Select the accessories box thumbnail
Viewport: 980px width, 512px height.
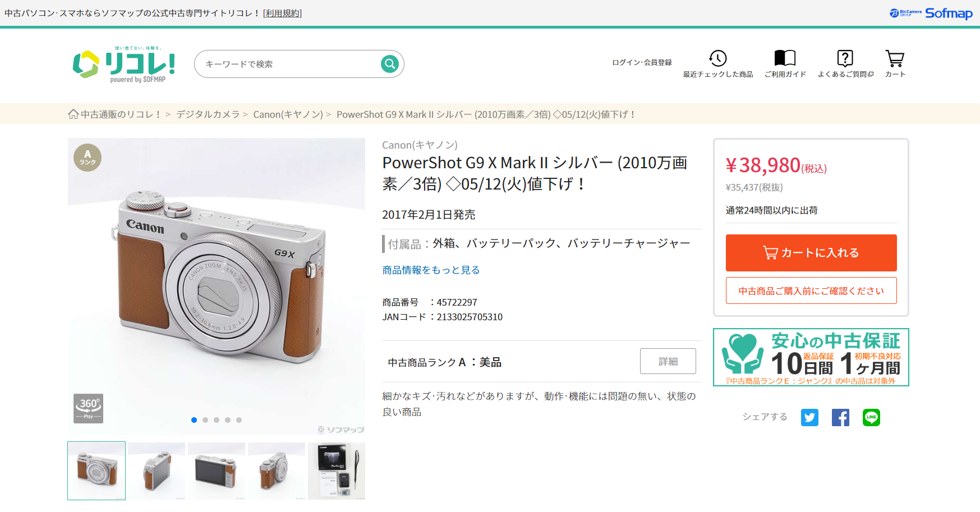tap(337, 471)
